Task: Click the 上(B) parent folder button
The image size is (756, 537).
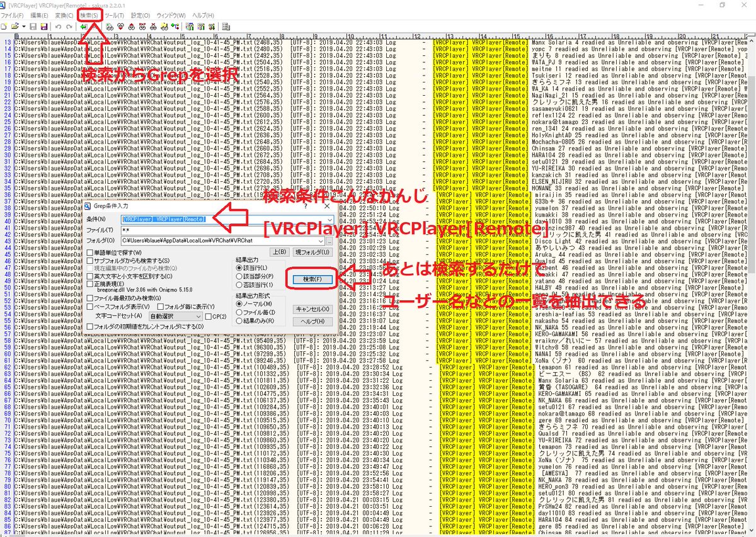Action: coord(278,252)
